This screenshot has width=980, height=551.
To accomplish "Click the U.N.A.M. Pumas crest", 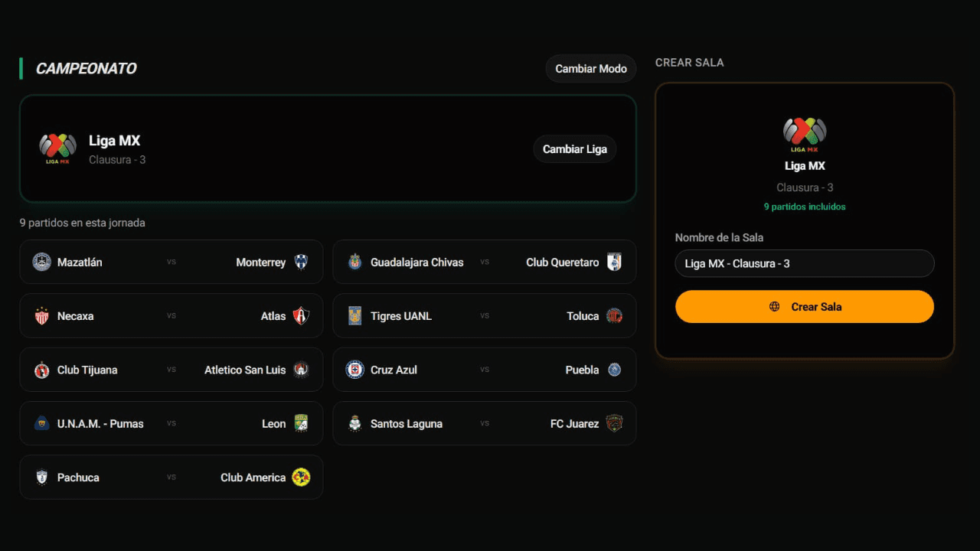I will pyautogui.click(x=42, y=423).
